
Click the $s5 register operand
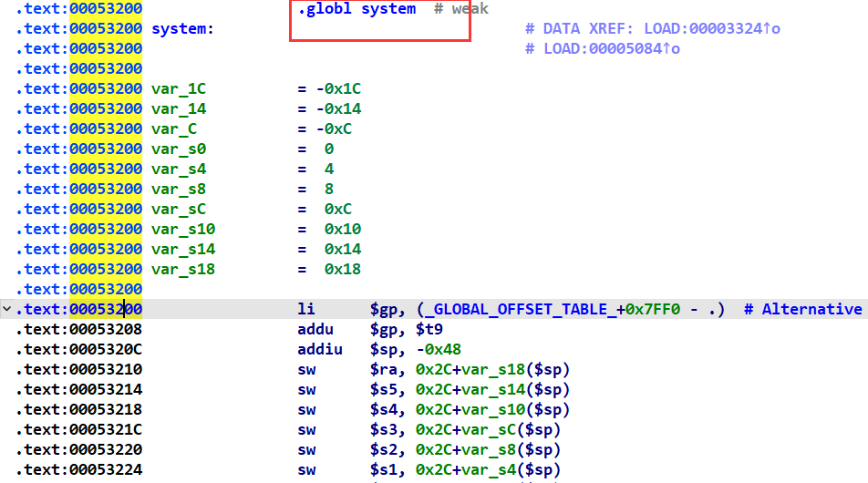(384, 389)
